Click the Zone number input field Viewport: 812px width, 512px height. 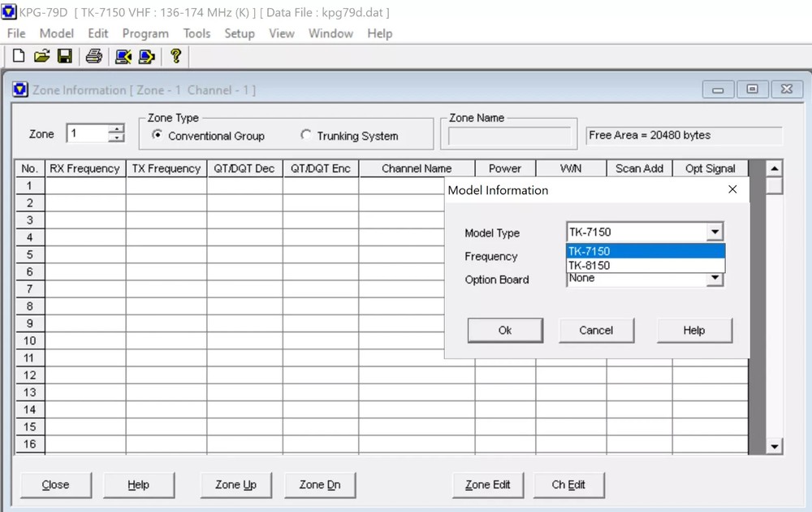88,133
